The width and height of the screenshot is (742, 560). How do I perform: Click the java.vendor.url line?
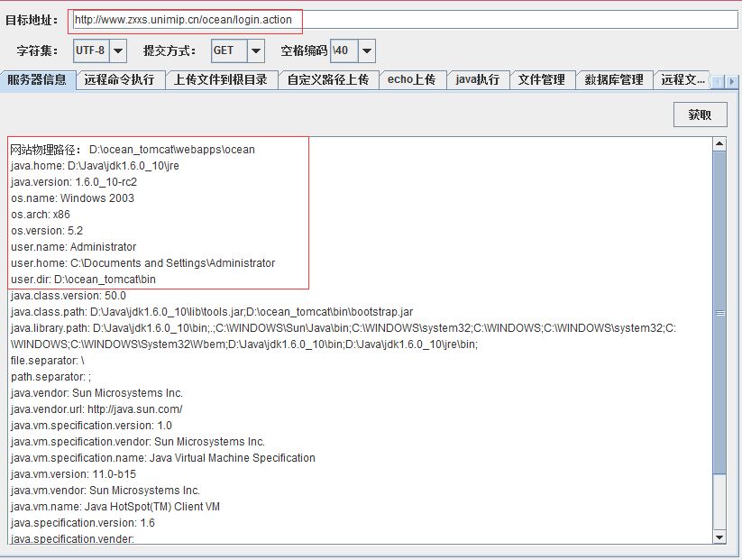(96, 409)
